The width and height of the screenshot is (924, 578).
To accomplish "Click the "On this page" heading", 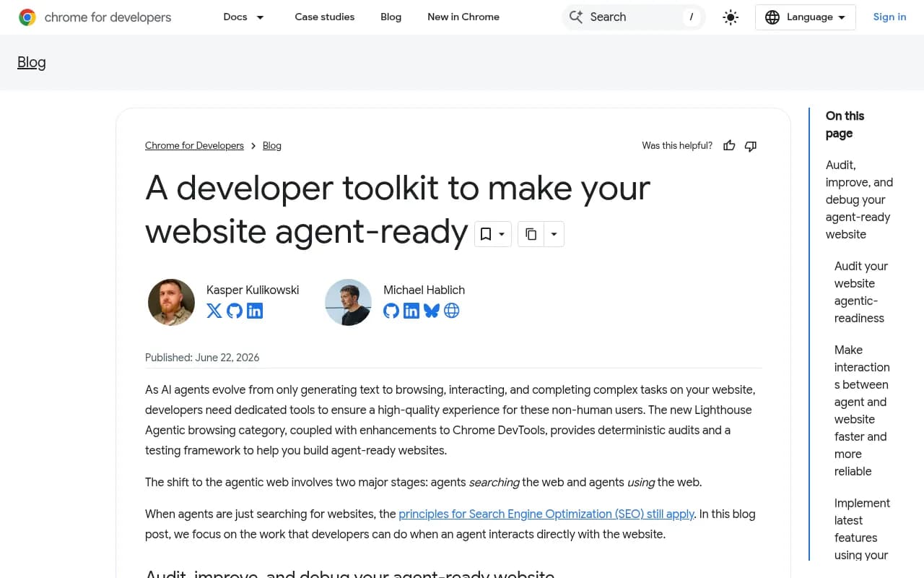I will pyautogui.click(x=845, y=124).
